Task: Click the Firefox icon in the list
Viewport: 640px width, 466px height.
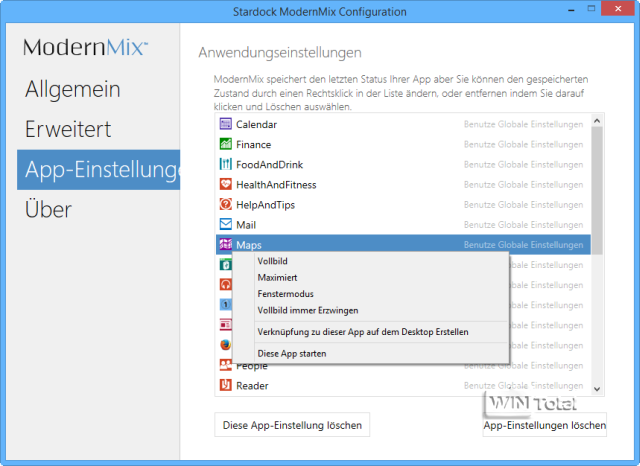Action: tap(225, 345)
